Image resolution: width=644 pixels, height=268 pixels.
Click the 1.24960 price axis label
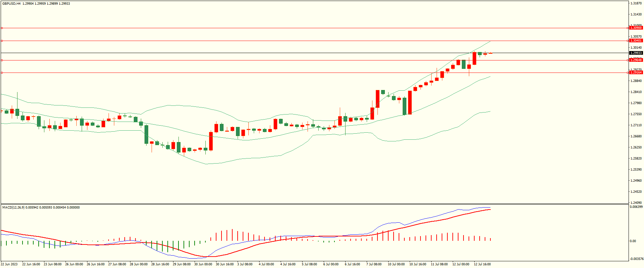click(636, 181)
